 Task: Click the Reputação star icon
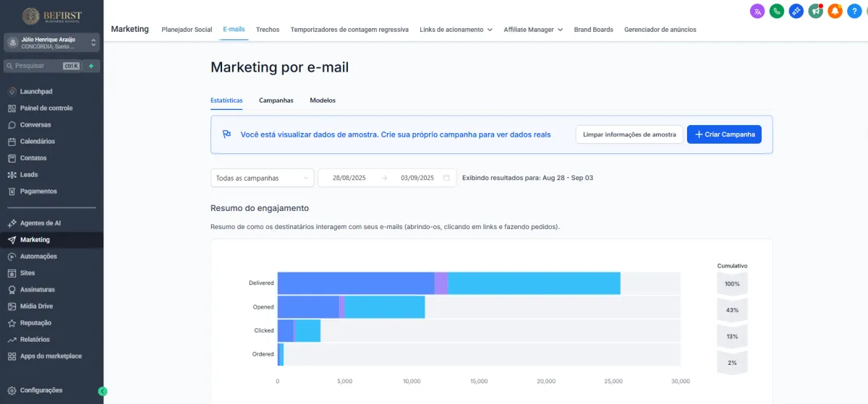pos(12,323)
